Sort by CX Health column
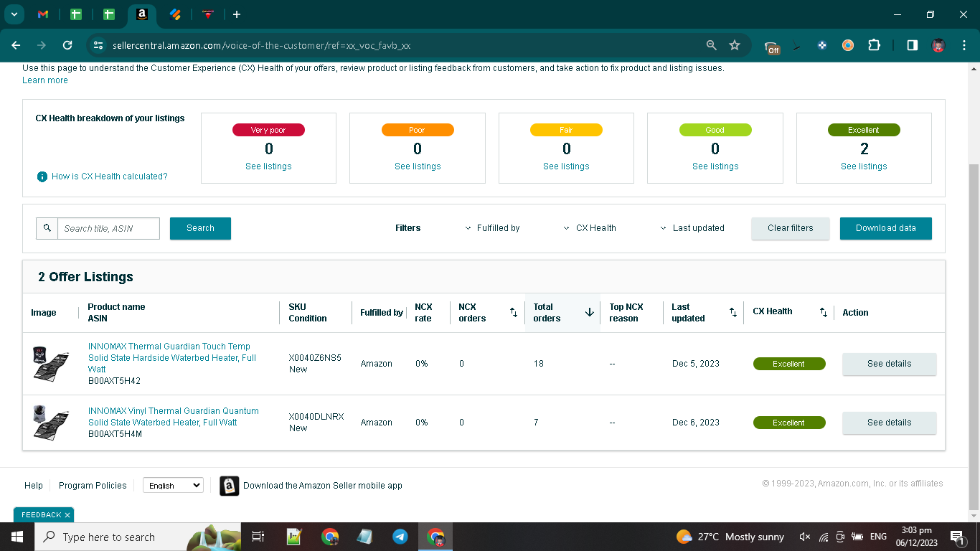980x551 pixels. tap(823, 313)
